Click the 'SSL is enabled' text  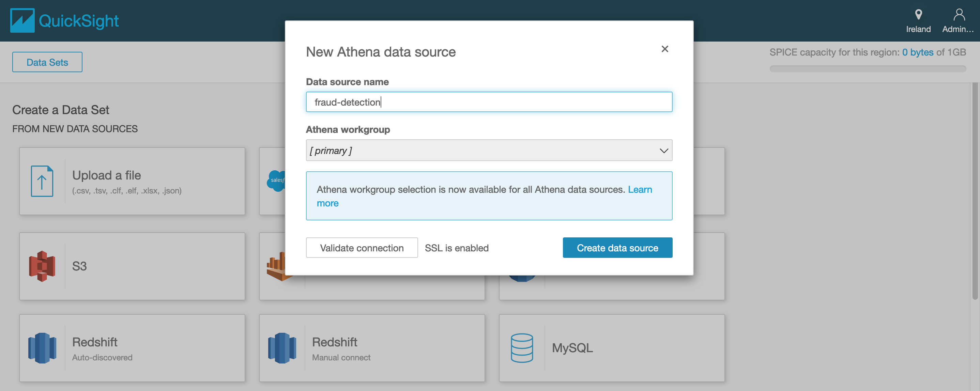(456, 248)
